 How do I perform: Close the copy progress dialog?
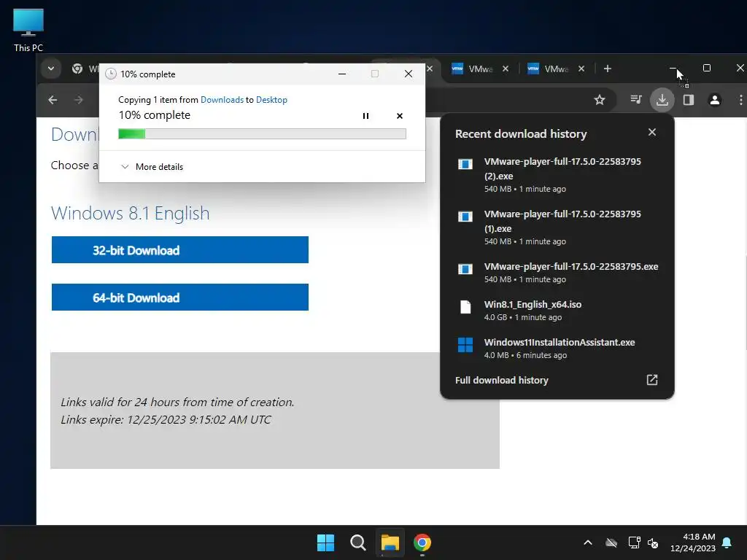click(x=409, y=74)
